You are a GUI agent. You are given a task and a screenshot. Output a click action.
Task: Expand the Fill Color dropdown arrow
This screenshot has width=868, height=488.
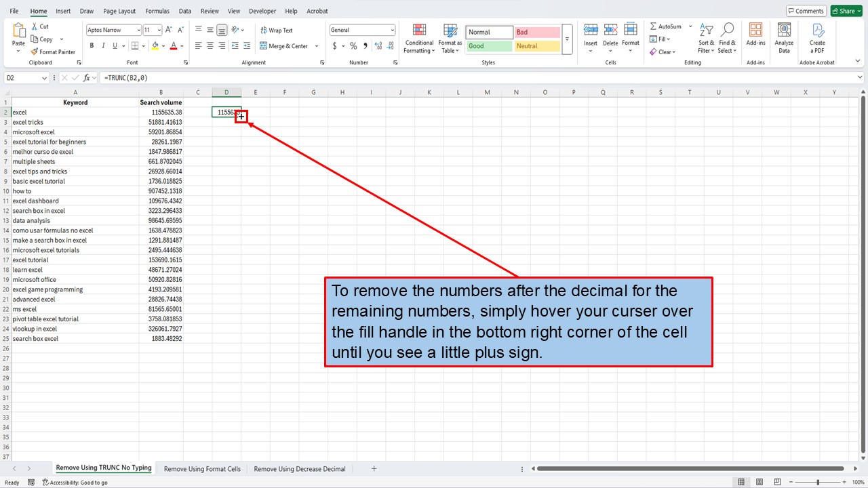tap(162, 45)
